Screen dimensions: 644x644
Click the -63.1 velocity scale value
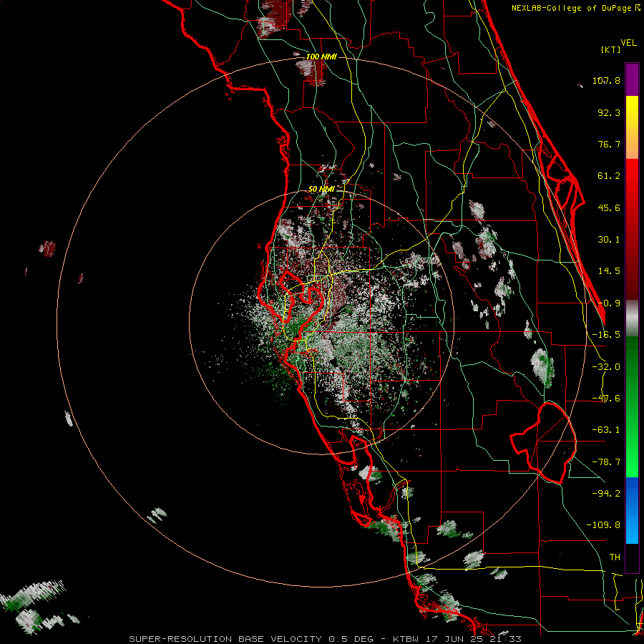click(606, 430)
